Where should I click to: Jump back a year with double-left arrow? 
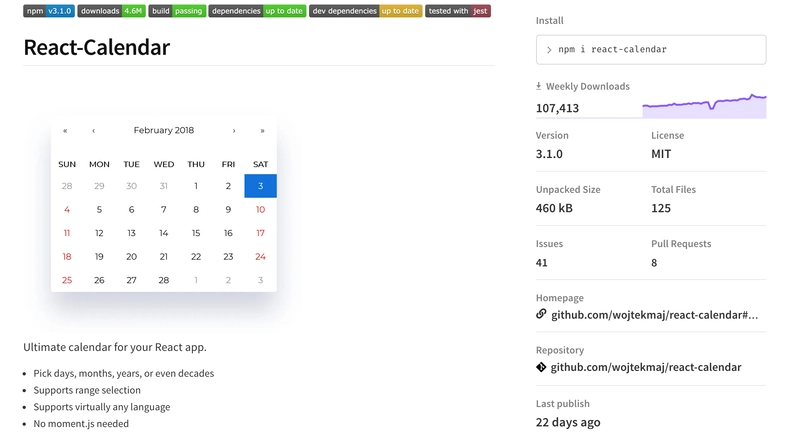pyautogui.click(x=65, y=131)
